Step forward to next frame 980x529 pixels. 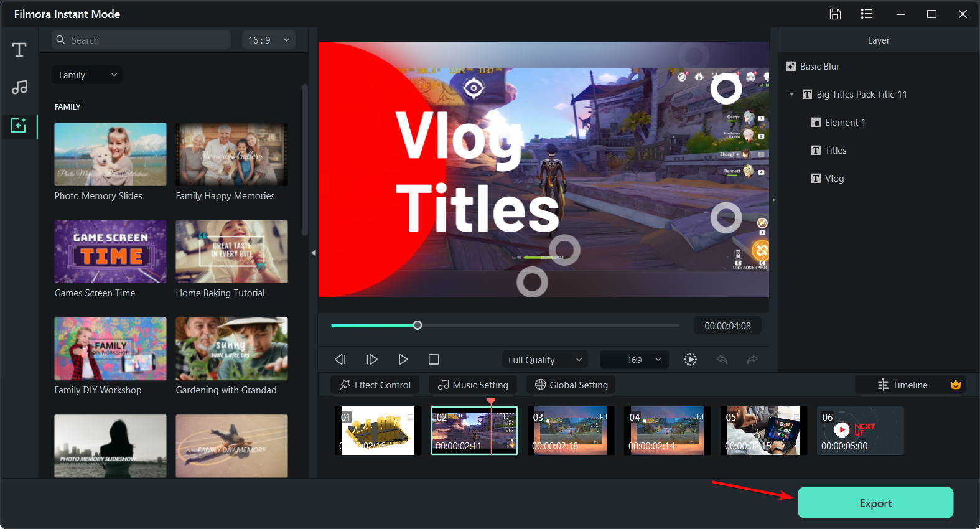click(371, 359)
